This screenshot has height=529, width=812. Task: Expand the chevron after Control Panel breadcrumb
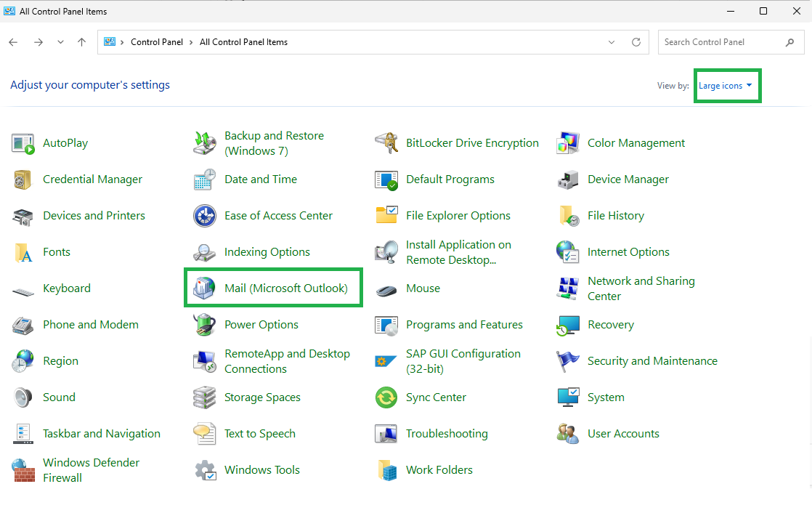point(191,42)
